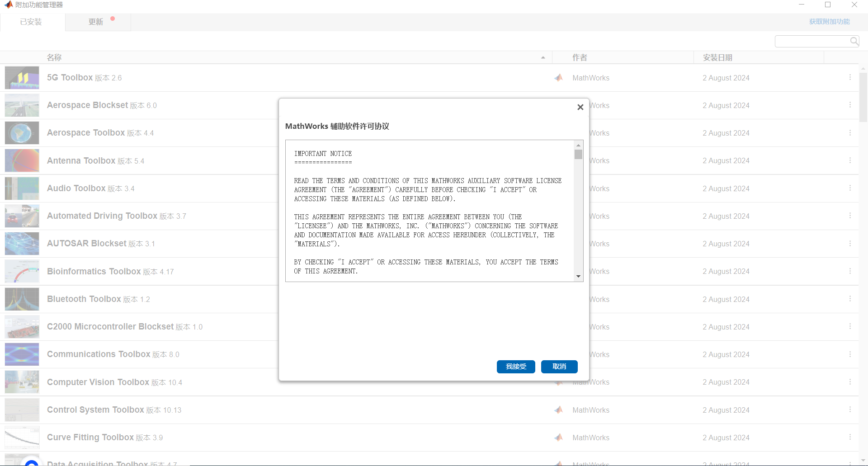Screen dimensions: 868x466
Task: Click MathWorks logo in 5G Toolbox row
Action: click(559, 78)
